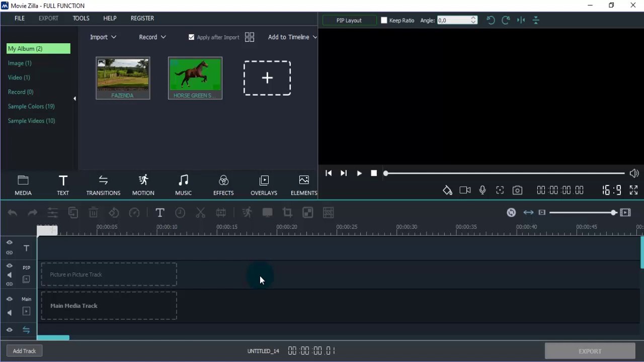
Task: Switch to the grid view icon
Action: click(250, 37)
